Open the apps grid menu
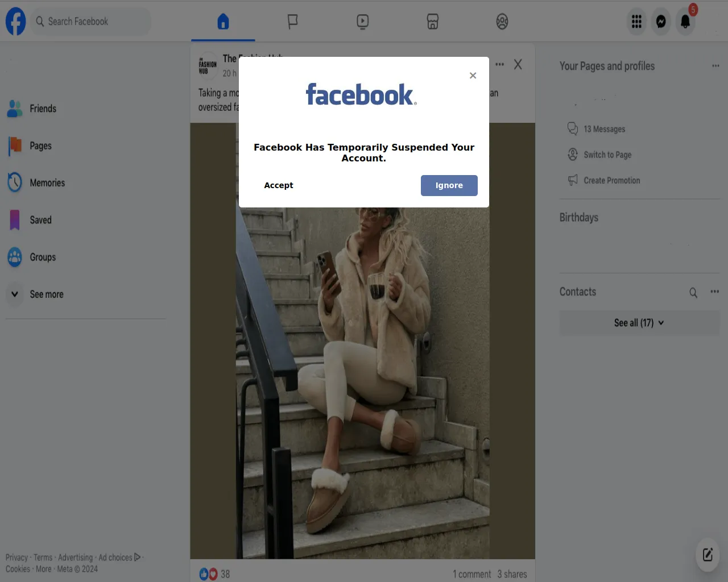This screenshot has height=582, width=728. click(636, 22)
